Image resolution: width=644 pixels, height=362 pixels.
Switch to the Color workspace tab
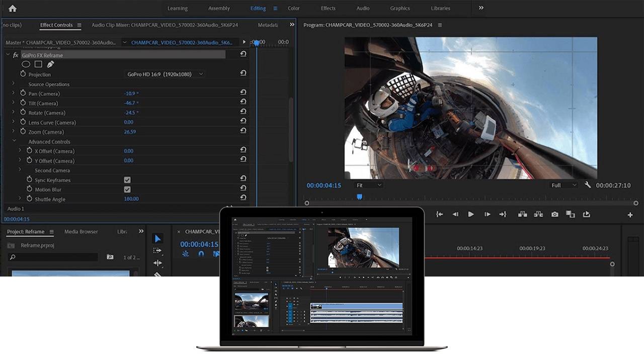(x=293, y=9)
